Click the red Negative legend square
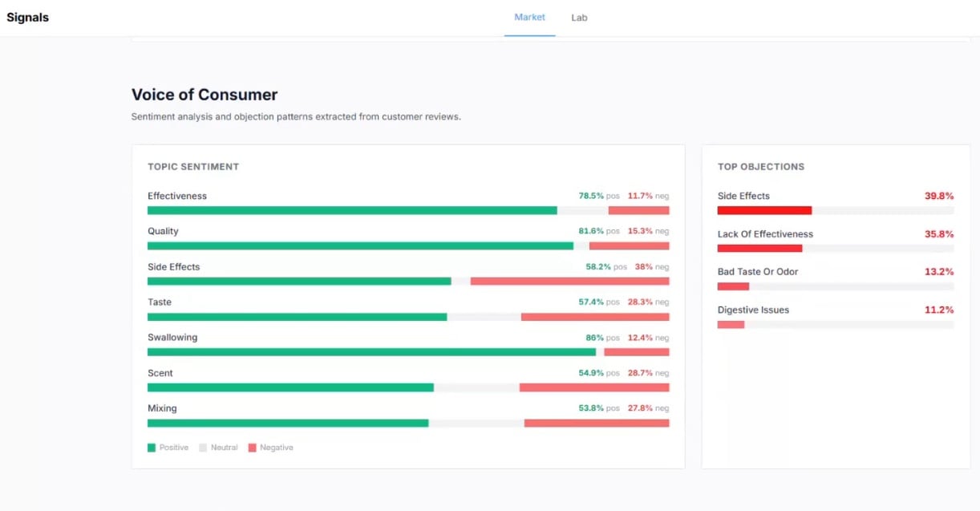This screenshot has height=511, width=980. click(x=253, y=448)
